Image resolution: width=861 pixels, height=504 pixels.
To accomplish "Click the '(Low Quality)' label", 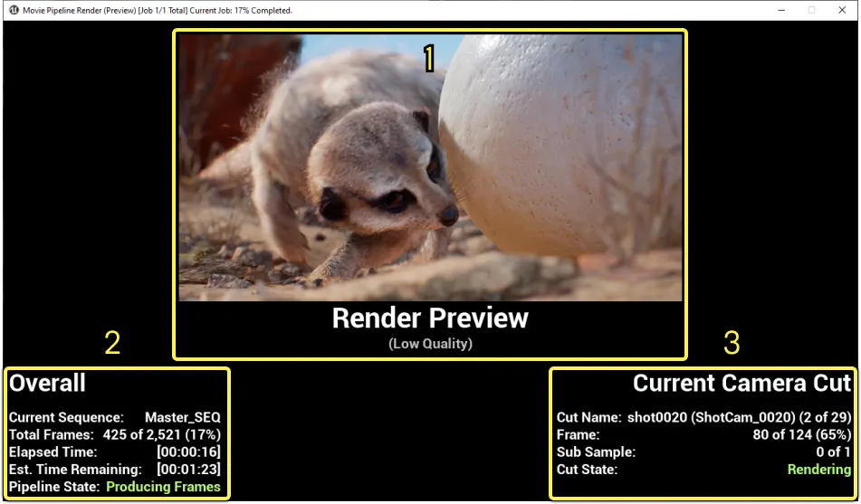I will (x=430, y=344).
